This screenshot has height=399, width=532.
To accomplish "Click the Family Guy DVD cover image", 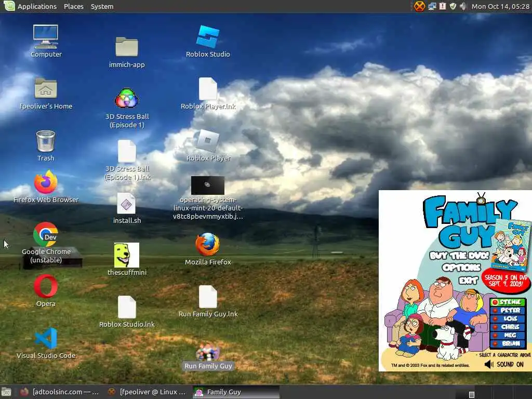I will [511, 245].
